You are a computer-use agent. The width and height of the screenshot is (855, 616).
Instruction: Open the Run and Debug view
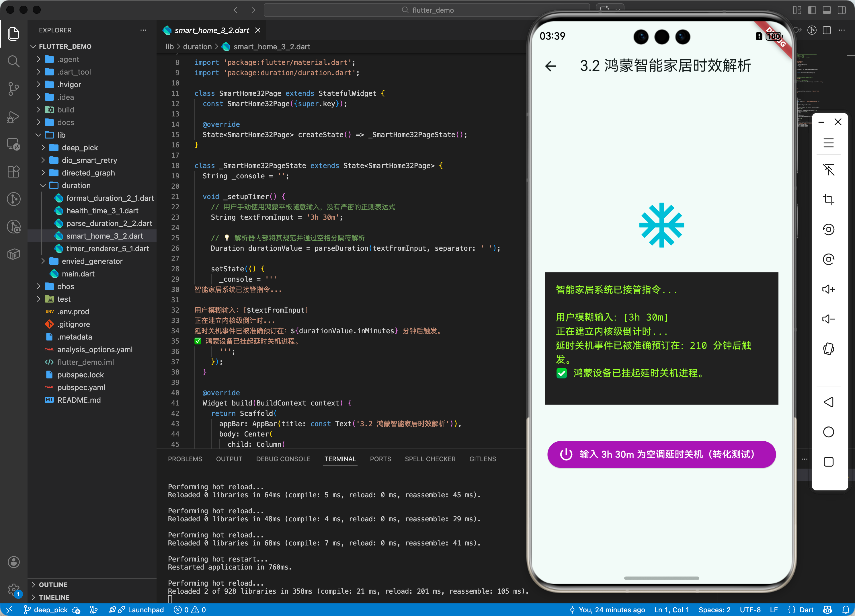13,117
